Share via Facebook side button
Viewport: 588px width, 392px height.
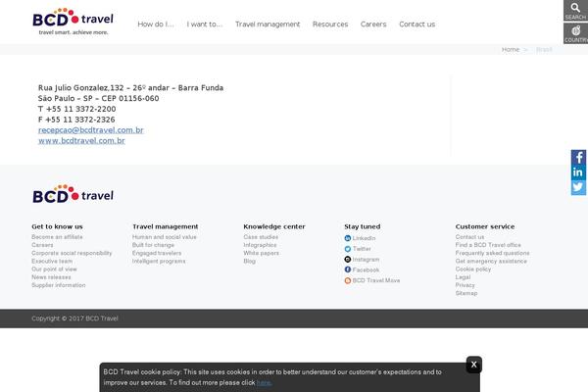[578, 157]
